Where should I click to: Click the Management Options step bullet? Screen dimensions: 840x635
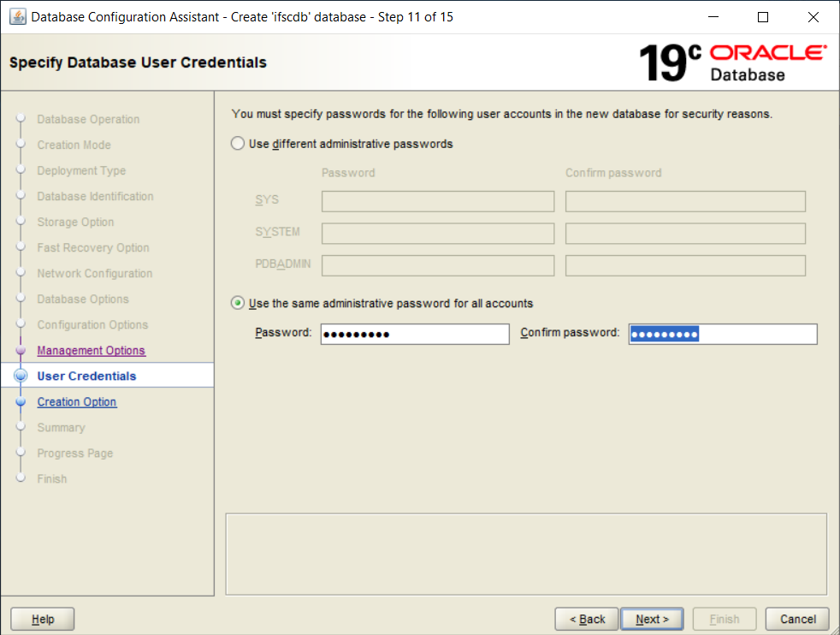21,351
